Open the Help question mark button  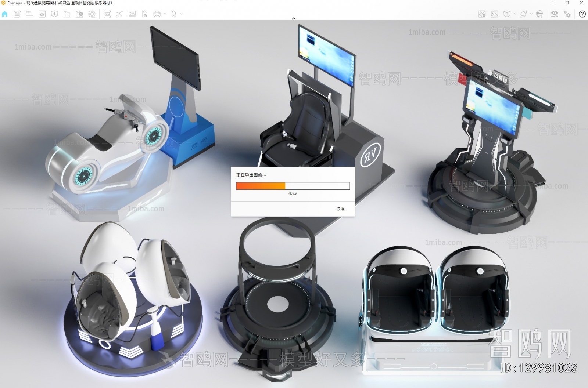point(582,14)
